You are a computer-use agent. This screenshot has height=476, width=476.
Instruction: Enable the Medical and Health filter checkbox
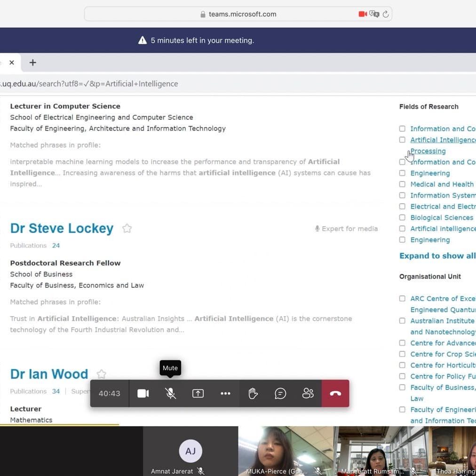402,184
